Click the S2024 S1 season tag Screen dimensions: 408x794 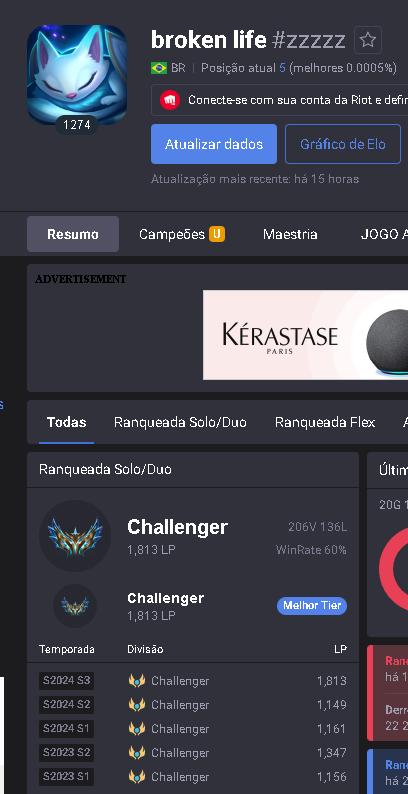[66, 729]
